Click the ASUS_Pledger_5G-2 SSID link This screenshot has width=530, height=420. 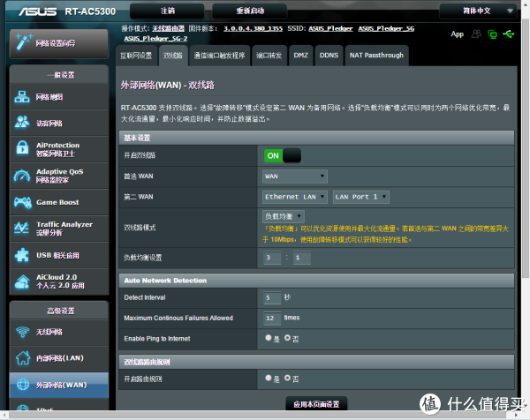pos(155,39)
